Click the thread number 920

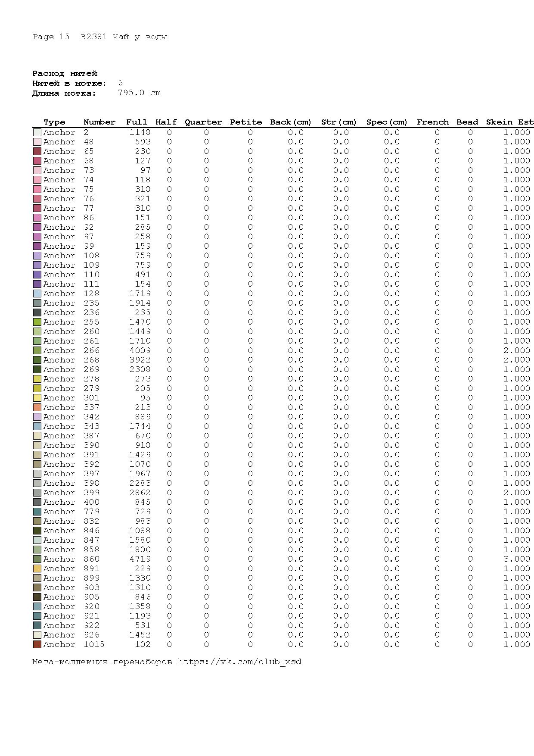click(x=91, y=606)
